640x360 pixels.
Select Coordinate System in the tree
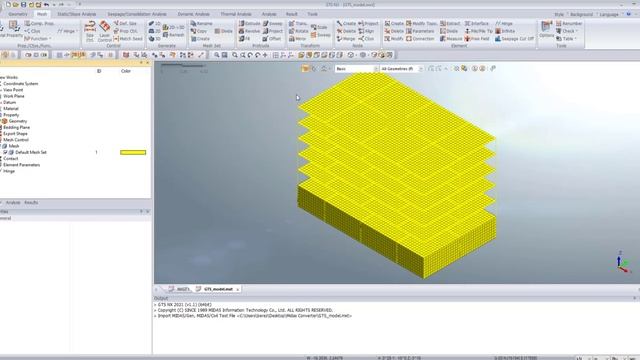(20, 84)
